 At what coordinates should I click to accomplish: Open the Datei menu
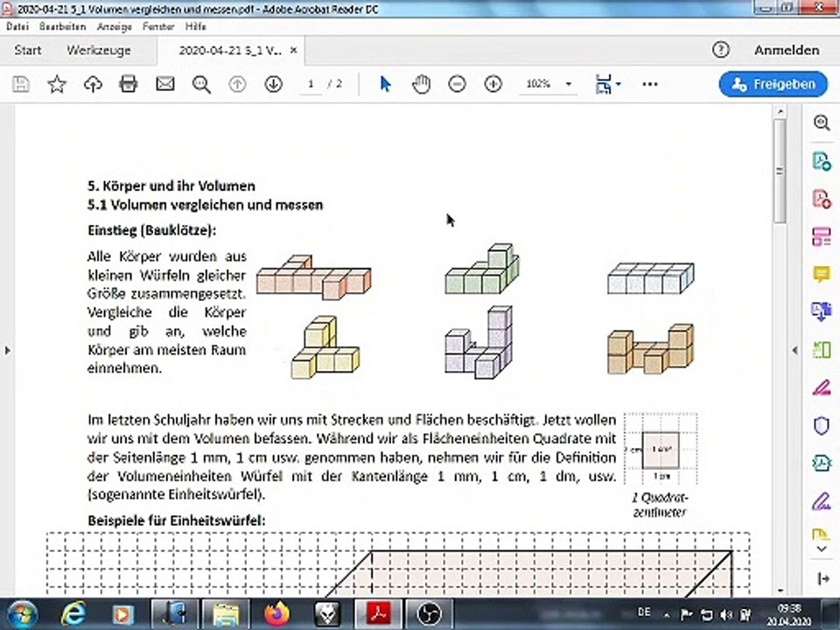click(17, 26)
